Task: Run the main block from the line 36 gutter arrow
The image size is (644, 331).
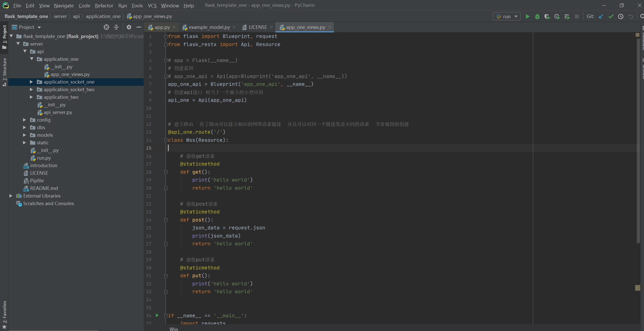Action: tap(157, 315)
